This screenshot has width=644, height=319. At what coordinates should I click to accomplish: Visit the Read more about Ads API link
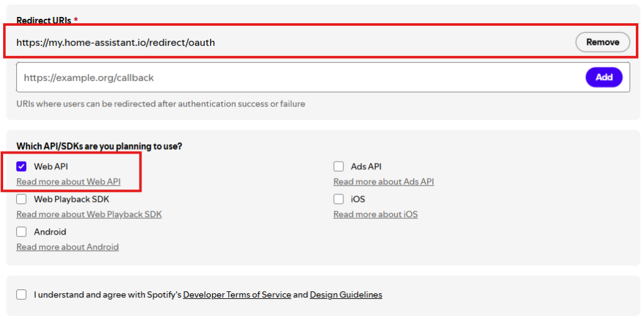(x=384, y=182)
